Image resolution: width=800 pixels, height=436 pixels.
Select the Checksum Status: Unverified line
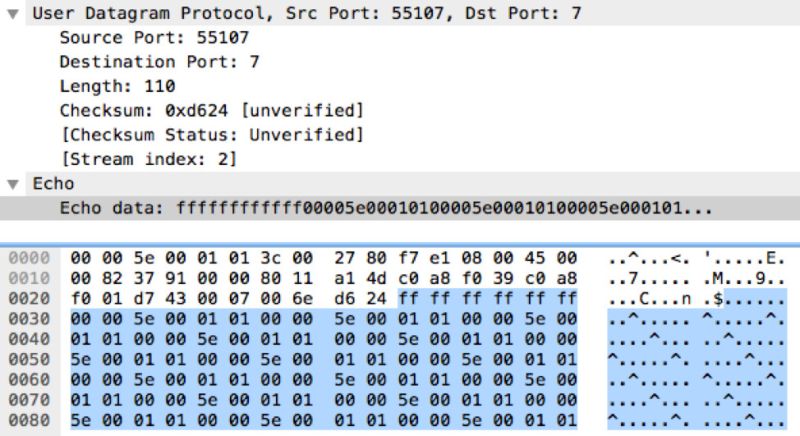coord(211,134)
